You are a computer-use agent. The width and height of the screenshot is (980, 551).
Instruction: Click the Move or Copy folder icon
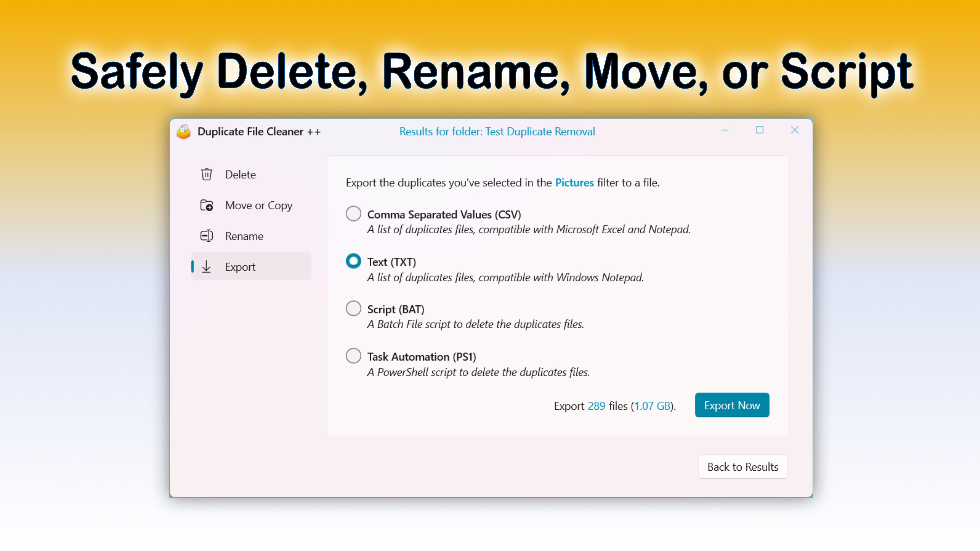[206, 205]
